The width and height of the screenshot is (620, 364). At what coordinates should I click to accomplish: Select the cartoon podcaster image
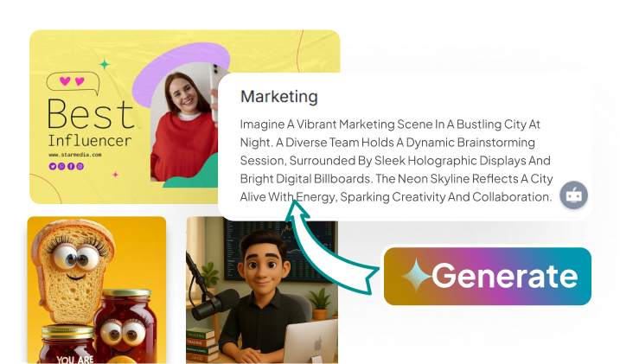pos(262,291)
